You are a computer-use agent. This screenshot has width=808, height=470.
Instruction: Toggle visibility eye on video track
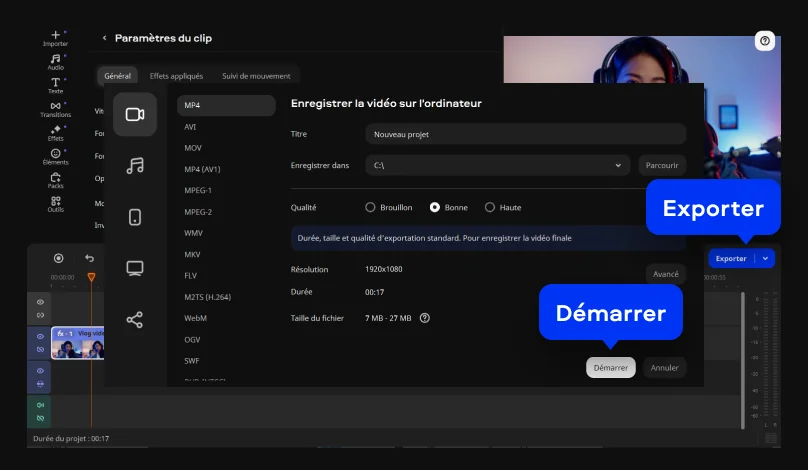41,337
